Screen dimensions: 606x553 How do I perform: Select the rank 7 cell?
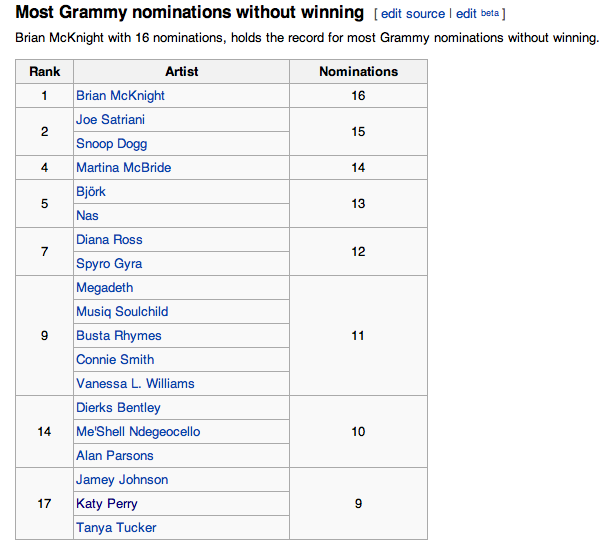pyautogui.click(x=44, y=252)
